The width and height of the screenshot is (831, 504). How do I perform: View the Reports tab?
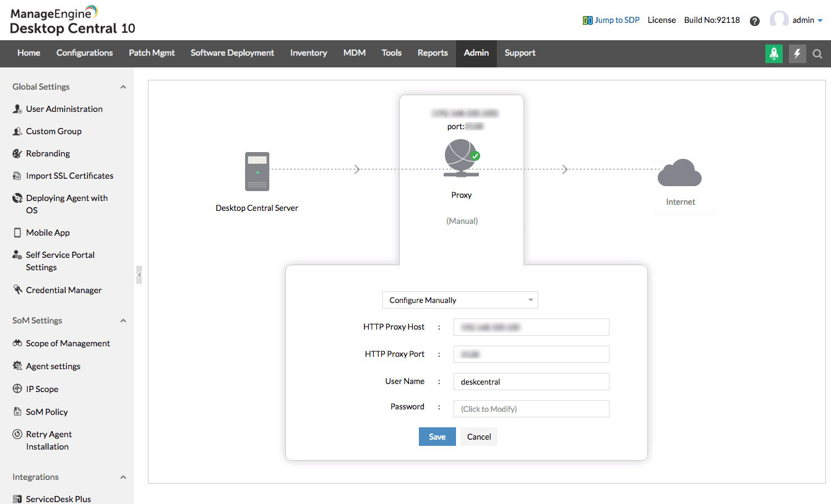[433, 53]
